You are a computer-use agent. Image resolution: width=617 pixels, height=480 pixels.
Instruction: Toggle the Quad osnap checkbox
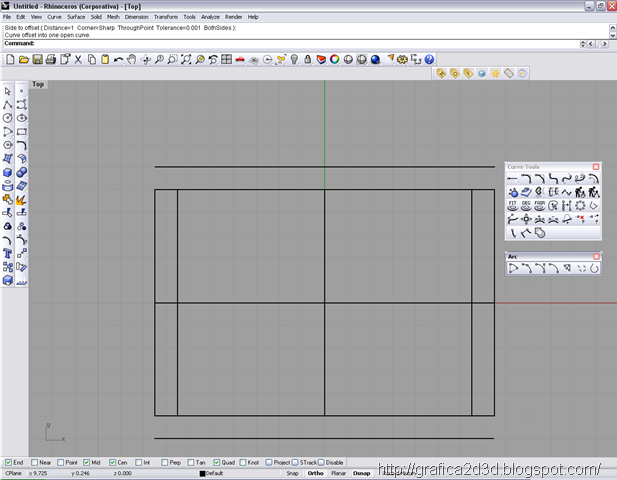tap(217, 462)
